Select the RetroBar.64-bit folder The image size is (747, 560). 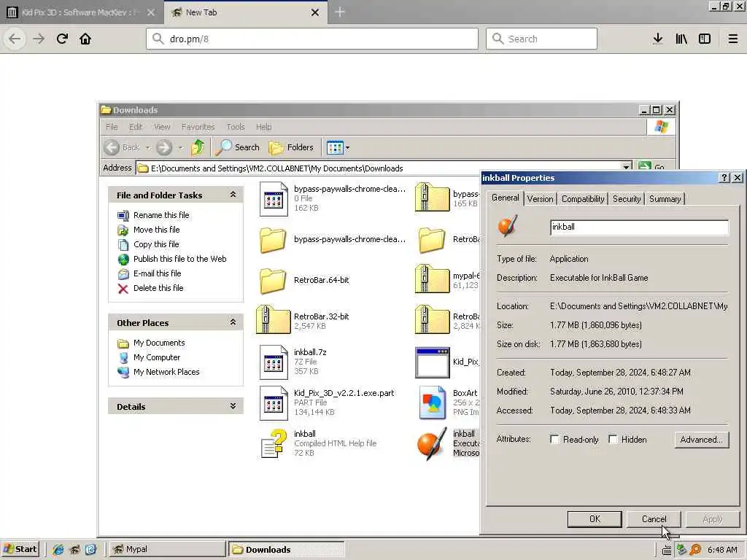tap(305, 281)
